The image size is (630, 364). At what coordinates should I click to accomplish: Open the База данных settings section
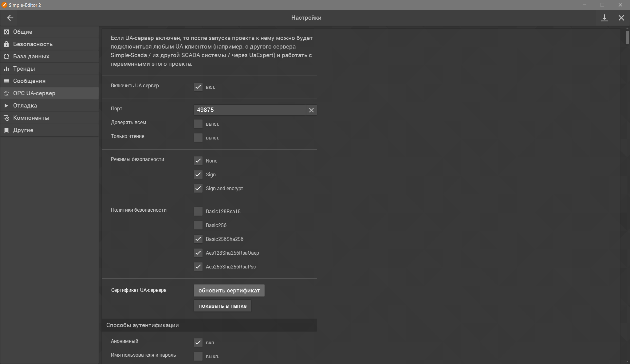[49, 56]
